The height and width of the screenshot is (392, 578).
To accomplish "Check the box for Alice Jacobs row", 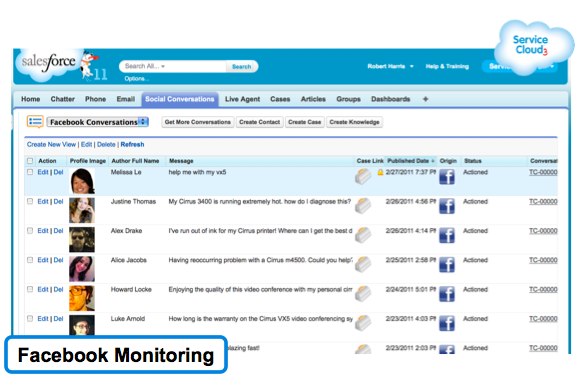I will 30,260.
